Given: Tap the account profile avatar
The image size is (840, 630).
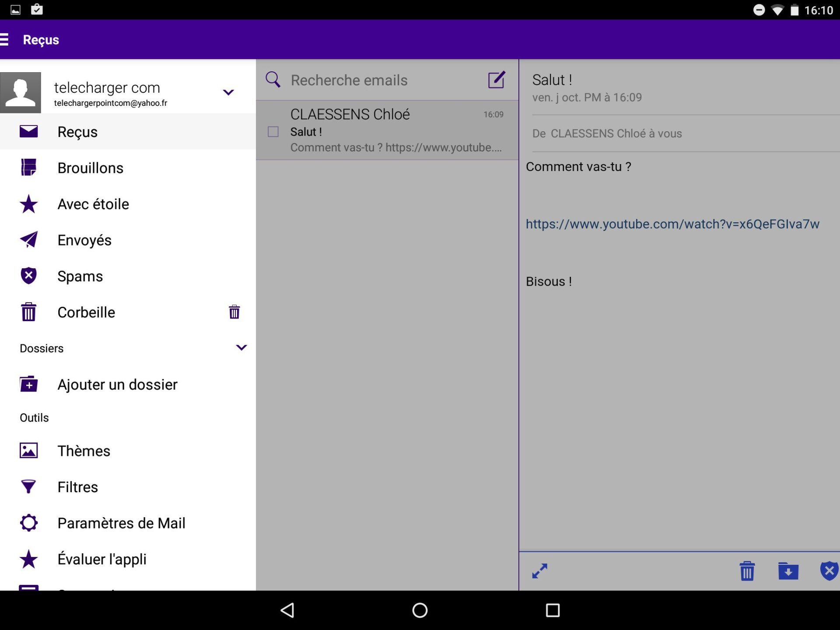Looking at the screenshot, I should [21, 93].
